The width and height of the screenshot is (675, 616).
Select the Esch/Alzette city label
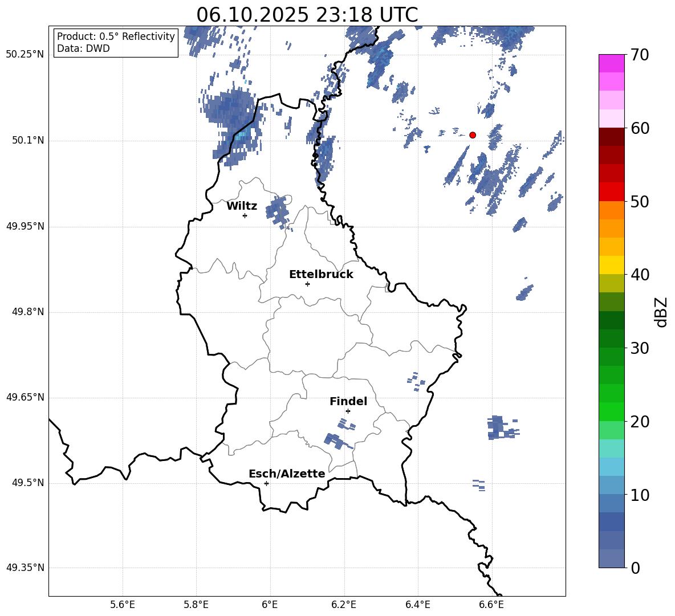287,474
